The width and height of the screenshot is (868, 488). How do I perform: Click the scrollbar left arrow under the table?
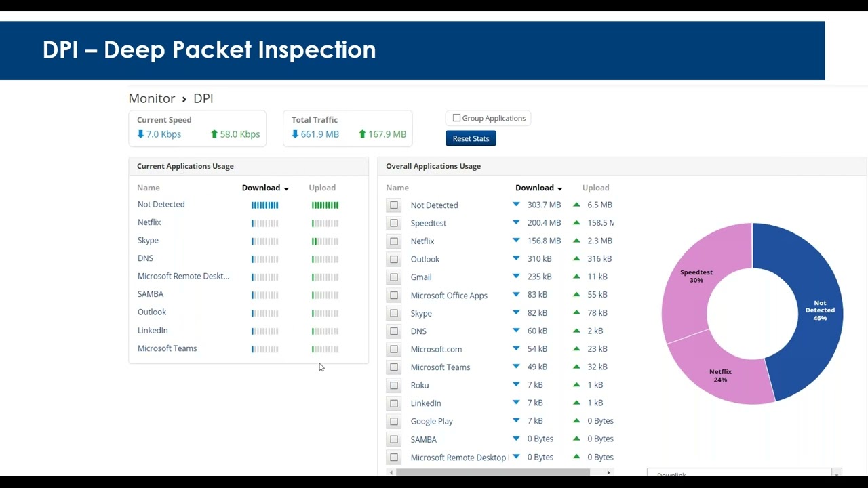[391, 472]
